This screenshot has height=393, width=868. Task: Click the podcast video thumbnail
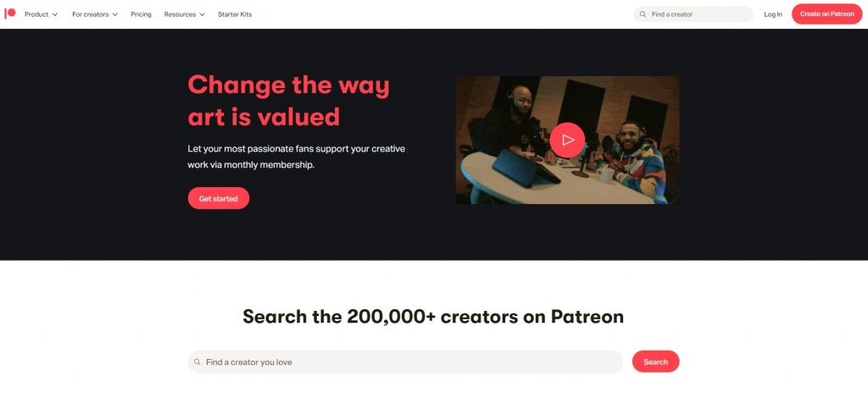point(567,140)
